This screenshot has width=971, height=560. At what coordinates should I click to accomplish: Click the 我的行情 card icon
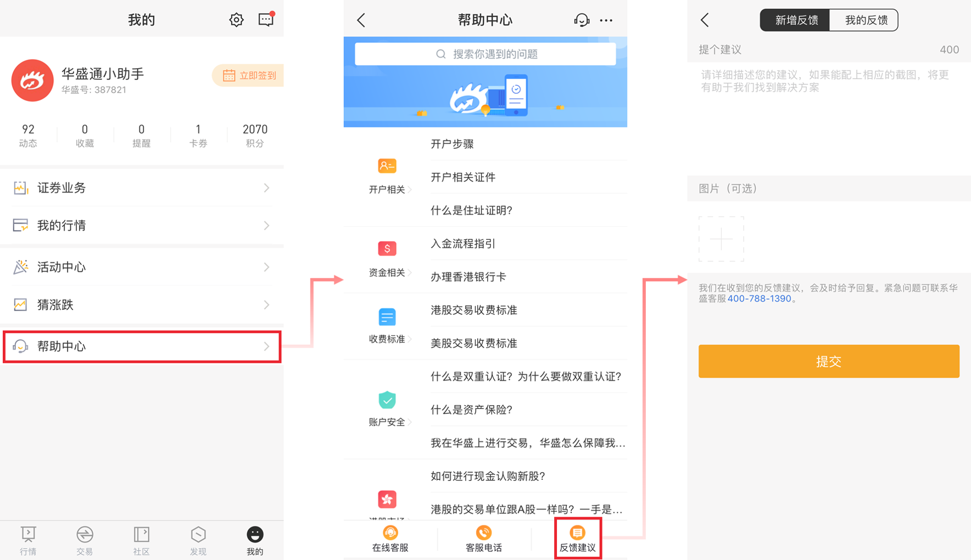21,225
